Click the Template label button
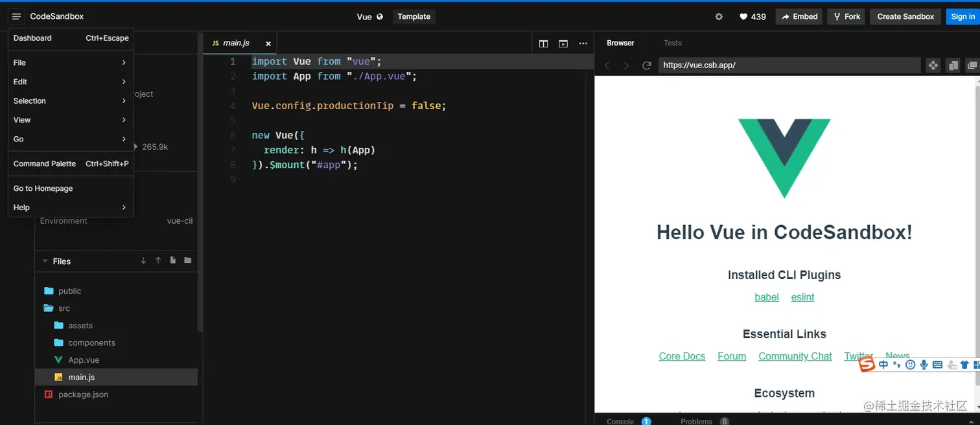 414,17
